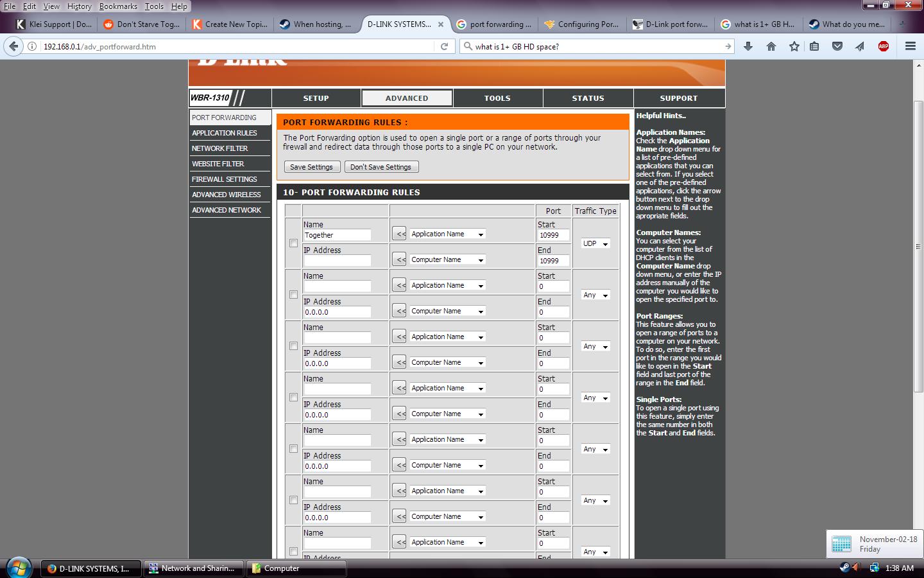Reload the page with the refresh icon

(444, 46)
